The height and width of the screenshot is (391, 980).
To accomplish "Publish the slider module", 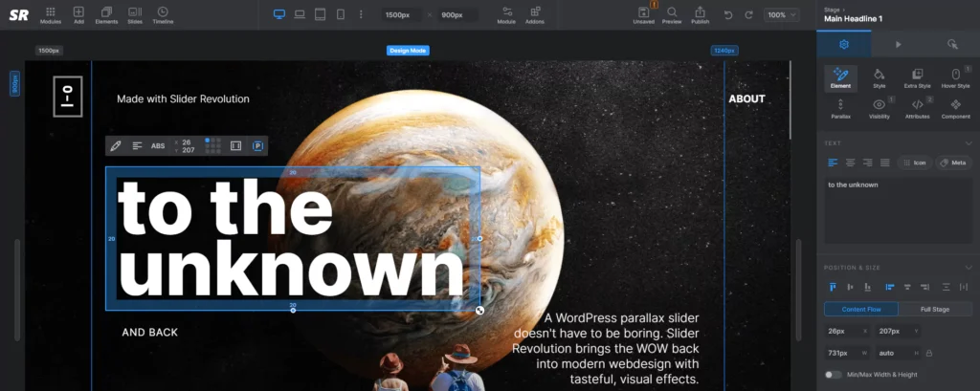I will 701,12.
